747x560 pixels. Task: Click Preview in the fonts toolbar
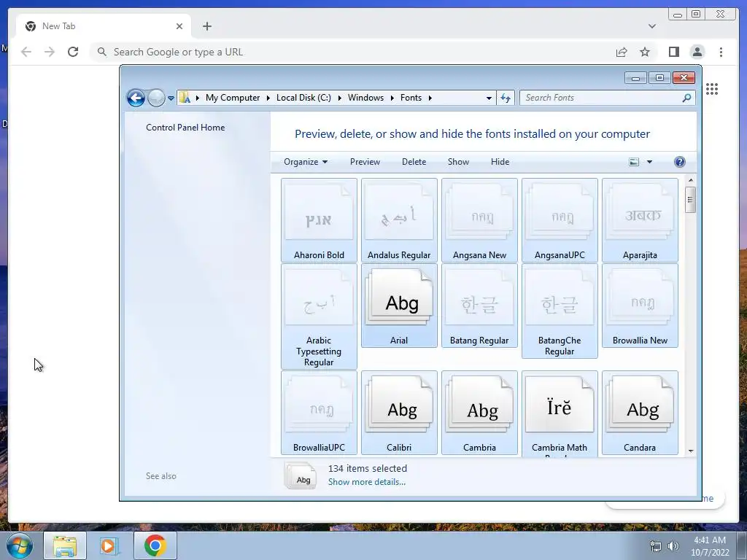tap(365, 162)
